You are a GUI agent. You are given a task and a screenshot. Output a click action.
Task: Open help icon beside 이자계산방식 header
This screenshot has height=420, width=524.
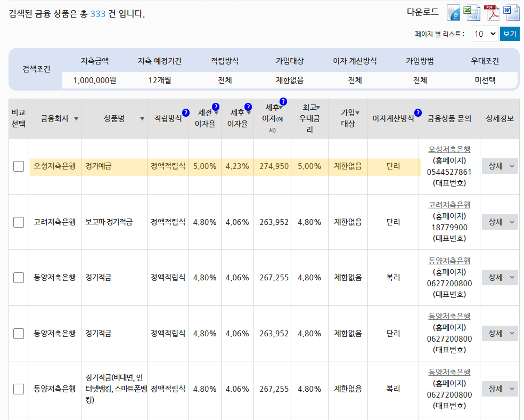coord(418,113)
